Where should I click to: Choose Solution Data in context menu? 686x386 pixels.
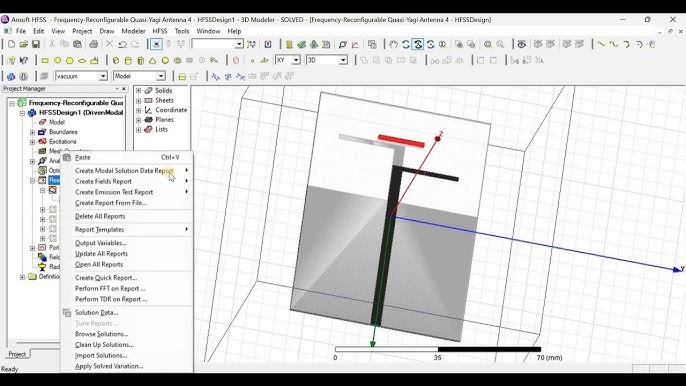click(127, 312)
